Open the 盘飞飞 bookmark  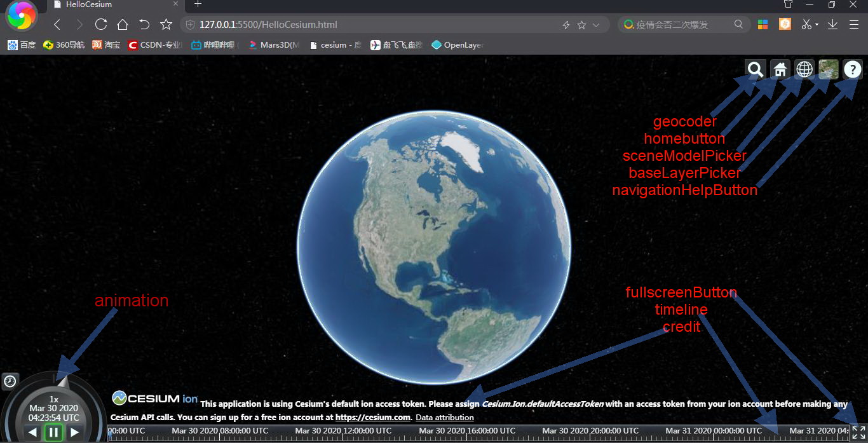tap(397, 45)
